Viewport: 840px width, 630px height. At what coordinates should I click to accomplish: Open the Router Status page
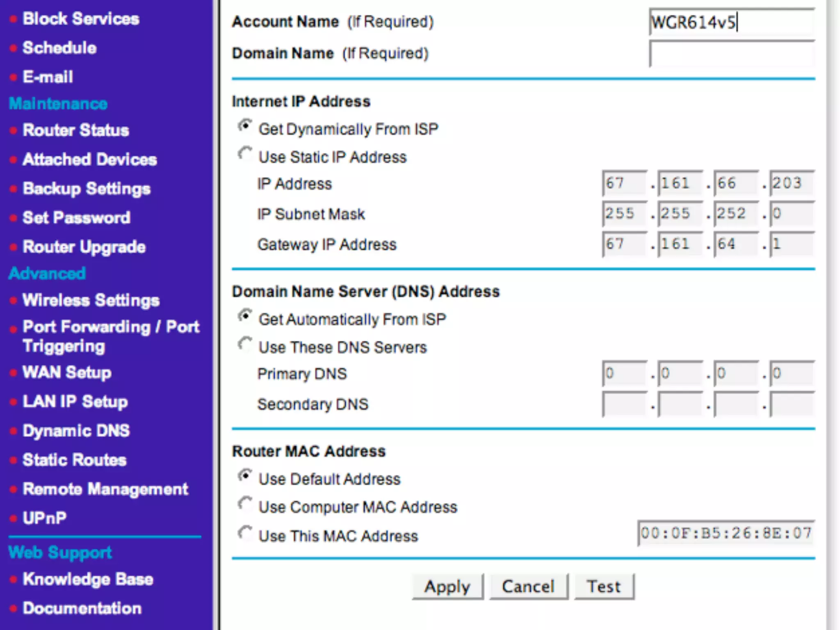click(76, 130)
